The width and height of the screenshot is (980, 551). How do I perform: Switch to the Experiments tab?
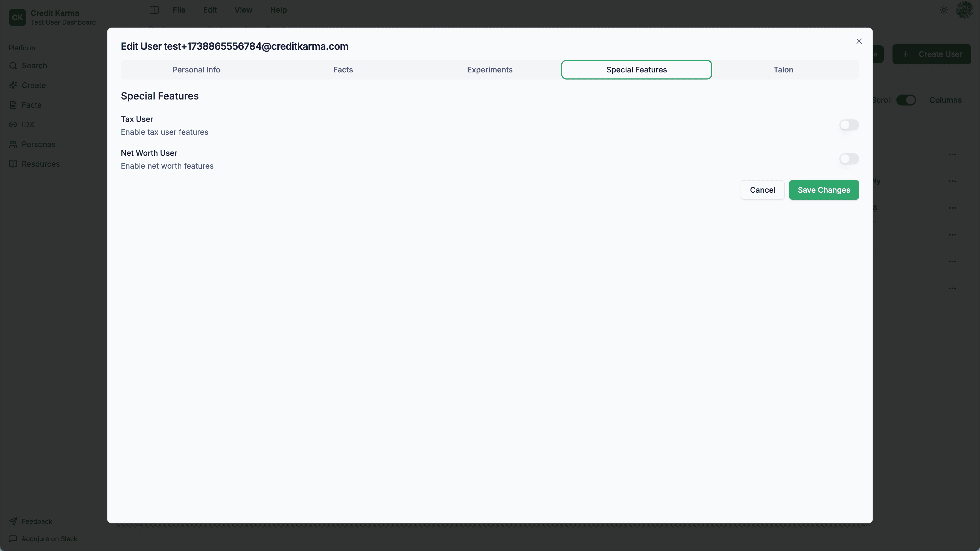pyautogui.click(x=490, y=70)
